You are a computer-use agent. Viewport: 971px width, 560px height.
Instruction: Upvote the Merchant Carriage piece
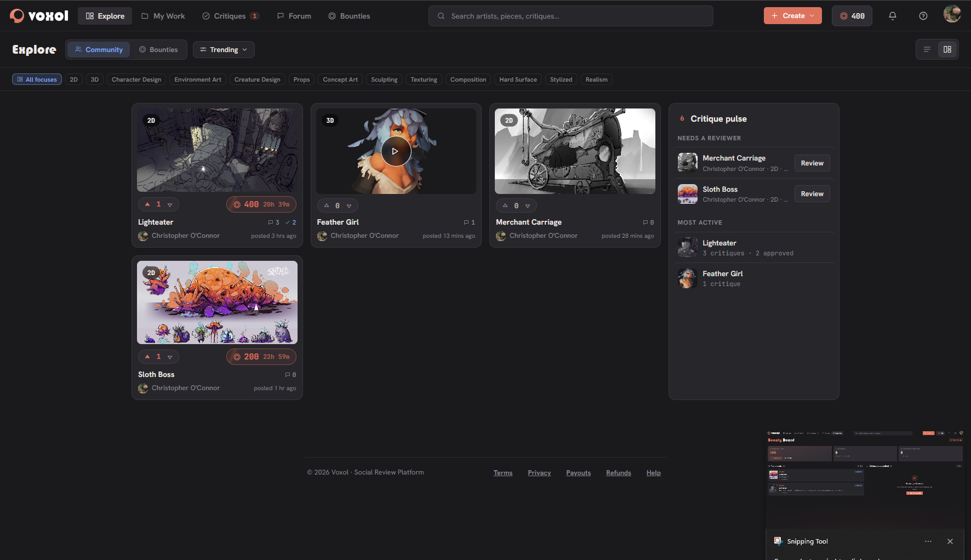505,205
